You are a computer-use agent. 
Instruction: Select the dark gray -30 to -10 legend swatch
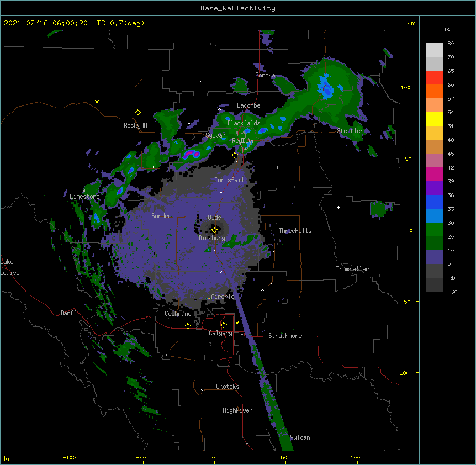434,285
